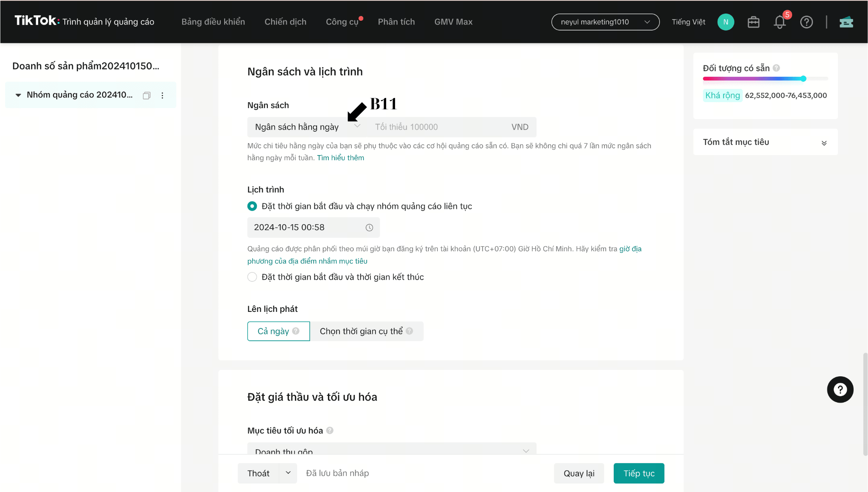
Task: Open the Tiếng Việt language selector
Action: pos(688,22)
